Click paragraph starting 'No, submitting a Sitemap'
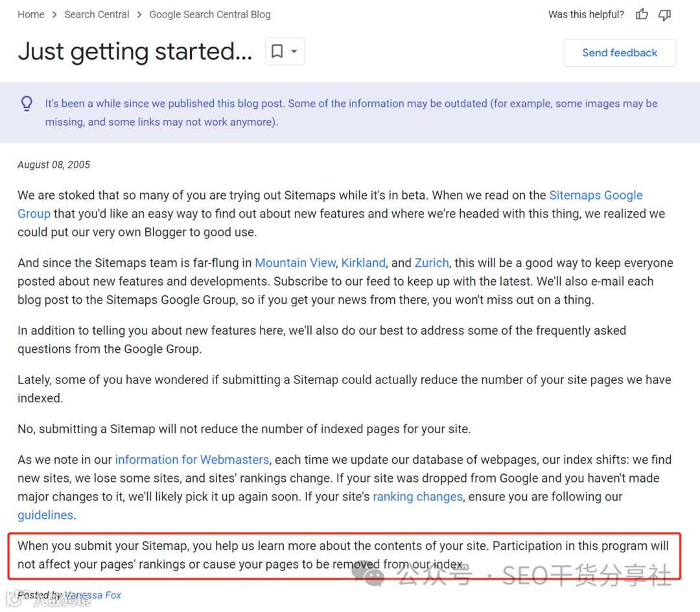The width and height of the screenshot is (700, 612). tap(244, 429)
